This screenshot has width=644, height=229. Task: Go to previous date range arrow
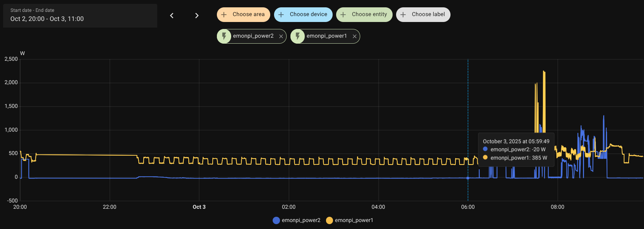(172, 15)
